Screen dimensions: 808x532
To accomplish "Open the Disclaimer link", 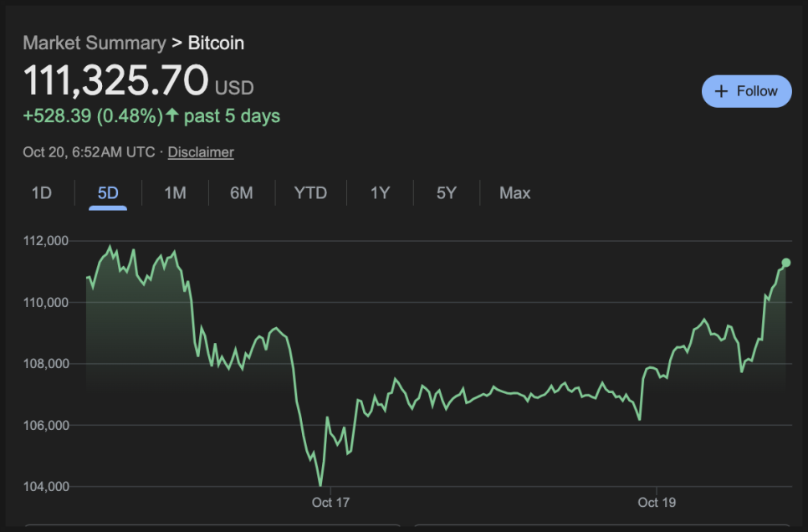I will pos(201,152).
